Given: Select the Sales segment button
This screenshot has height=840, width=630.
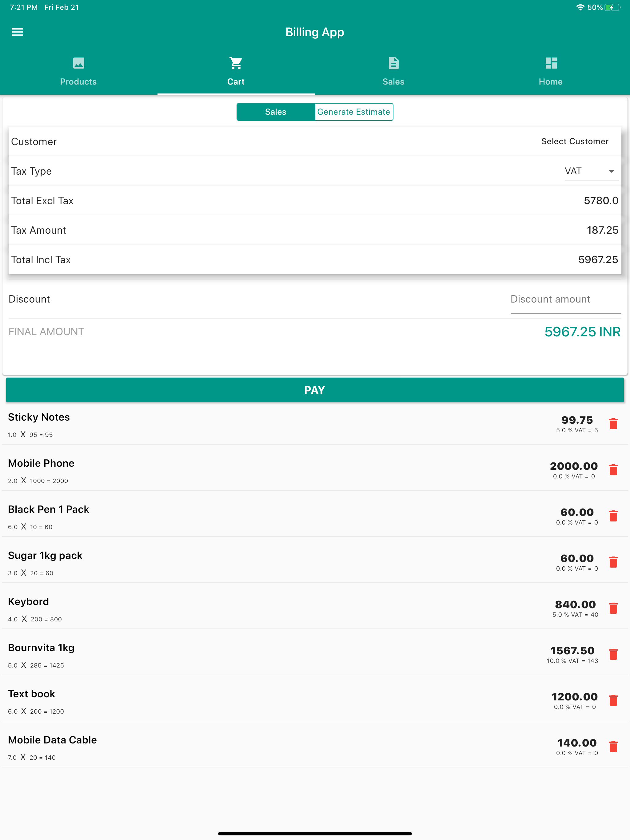Looking at the screenshot, I should (276, 112).
